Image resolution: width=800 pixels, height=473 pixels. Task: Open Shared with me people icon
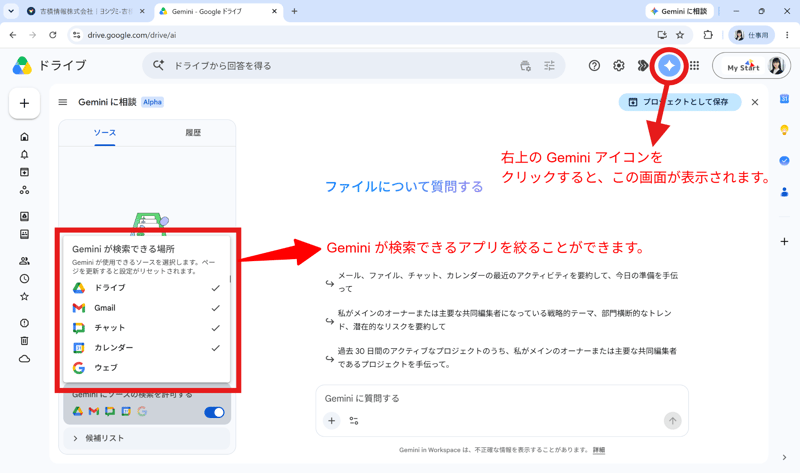(x=24, y=261)
